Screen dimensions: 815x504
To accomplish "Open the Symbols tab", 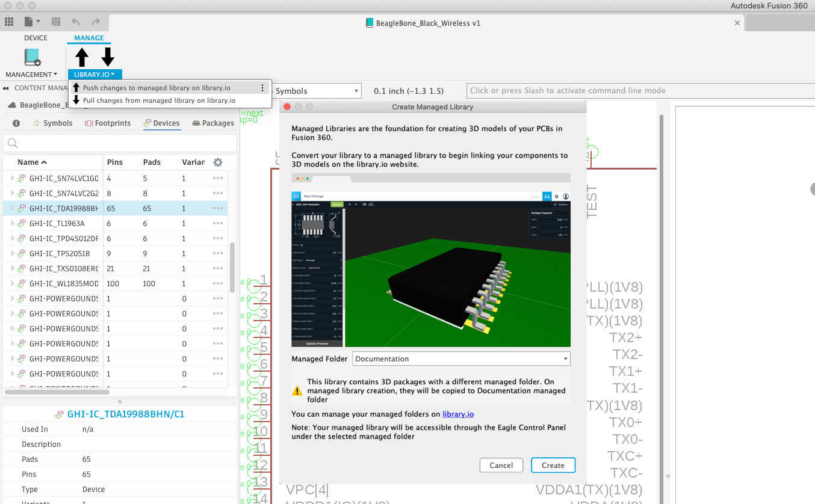I will 52,123.
